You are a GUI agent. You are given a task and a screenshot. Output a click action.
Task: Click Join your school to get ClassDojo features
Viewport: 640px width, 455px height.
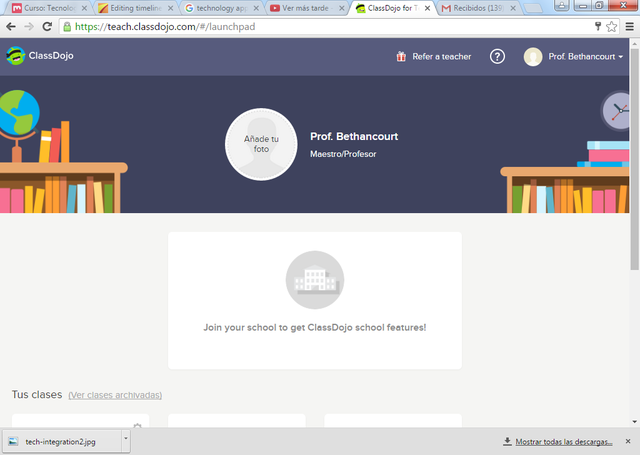315,327
